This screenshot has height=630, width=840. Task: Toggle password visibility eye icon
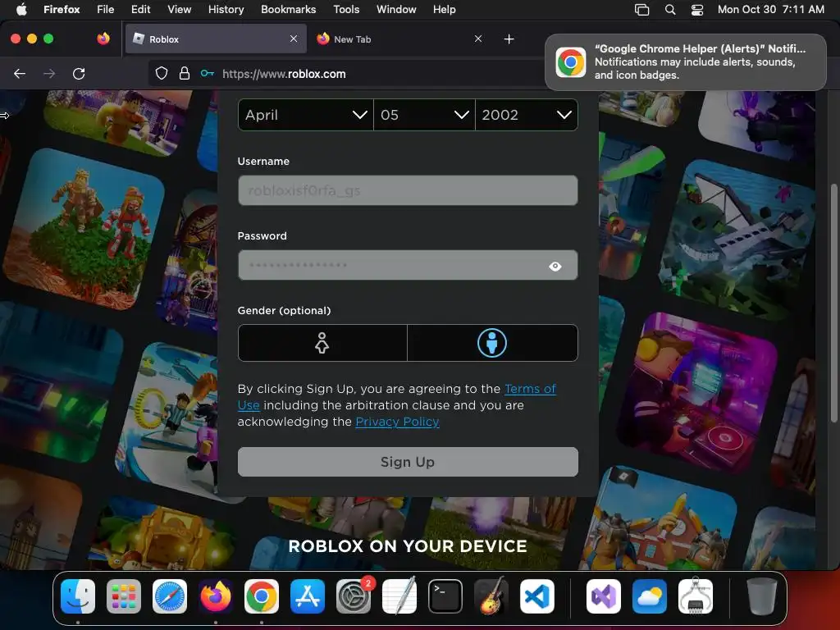click(555, 267)
